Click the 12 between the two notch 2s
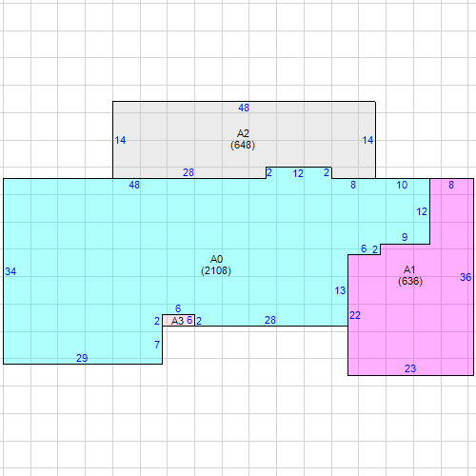The width and height of the screenshot is (476, 476). click(298, 173)
